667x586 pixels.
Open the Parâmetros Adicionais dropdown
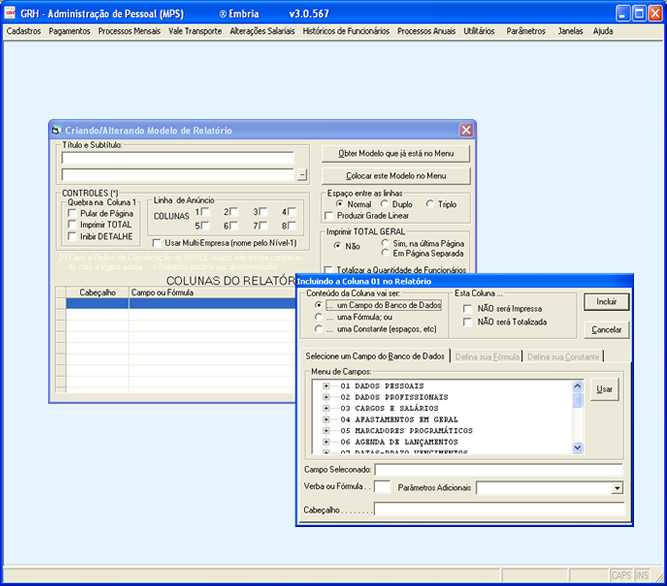(x=617, y=488)
